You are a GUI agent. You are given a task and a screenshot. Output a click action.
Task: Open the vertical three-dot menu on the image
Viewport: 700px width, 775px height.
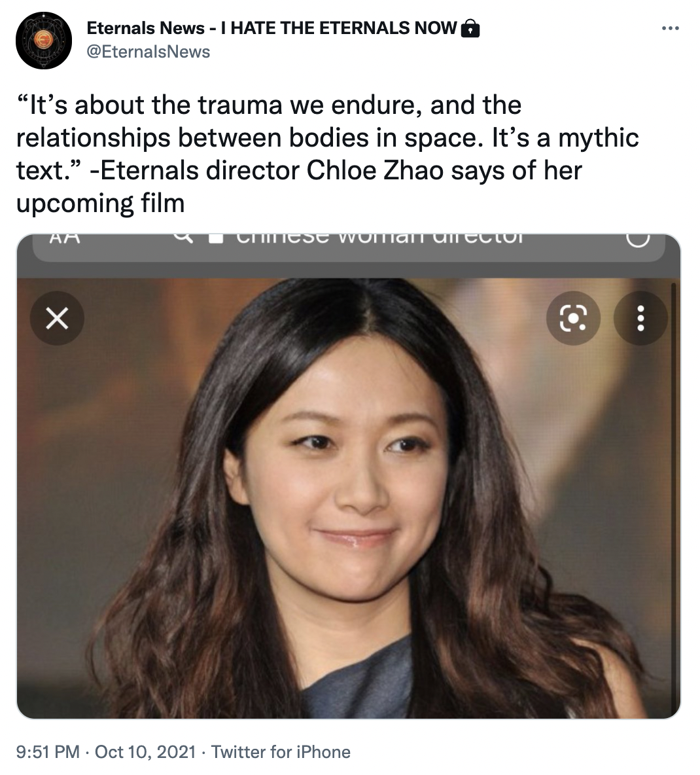click(640, 318)
